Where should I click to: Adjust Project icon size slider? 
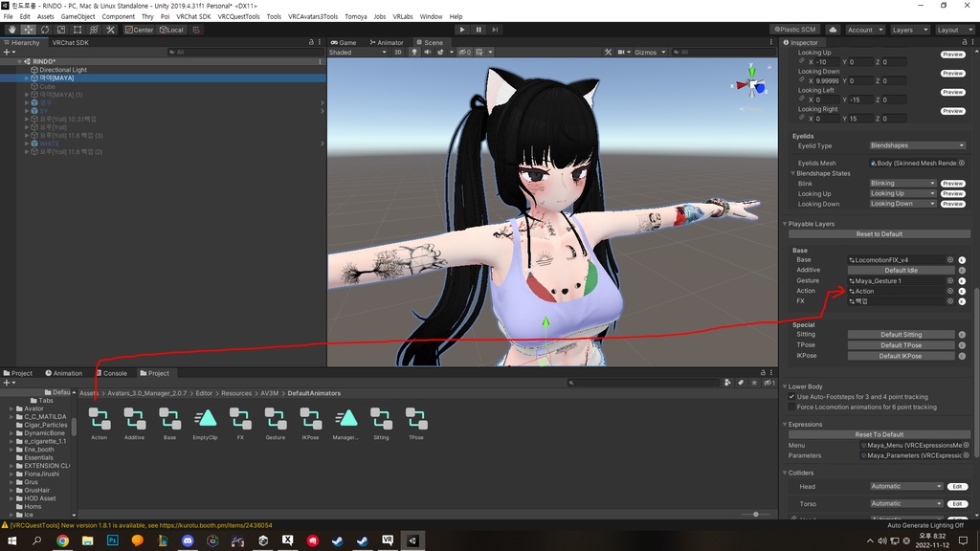pyautogui.click(x=756, y=514)
